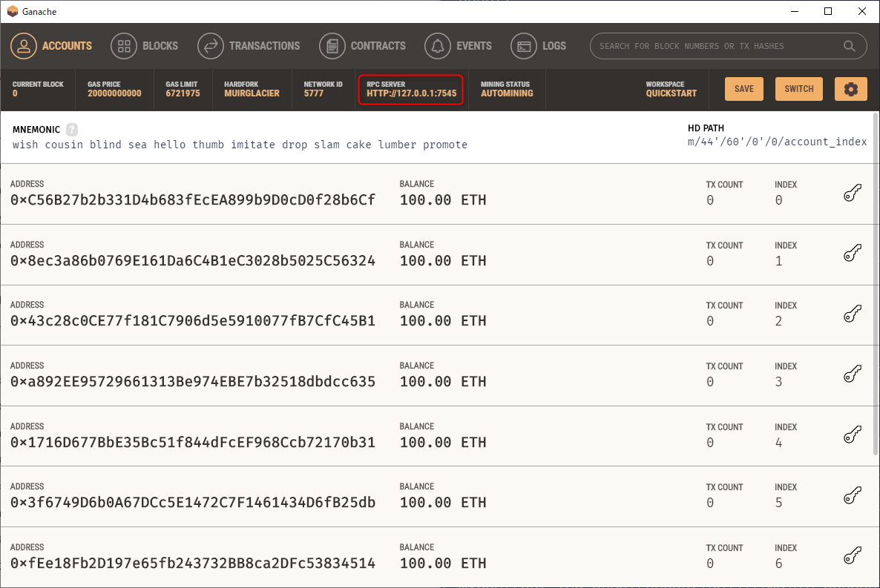Click key icon for account index 3

[853, 375]
